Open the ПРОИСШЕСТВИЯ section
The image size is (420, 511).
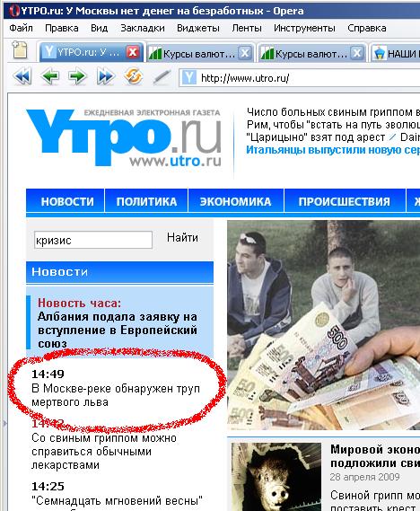(x=345, y=201)
